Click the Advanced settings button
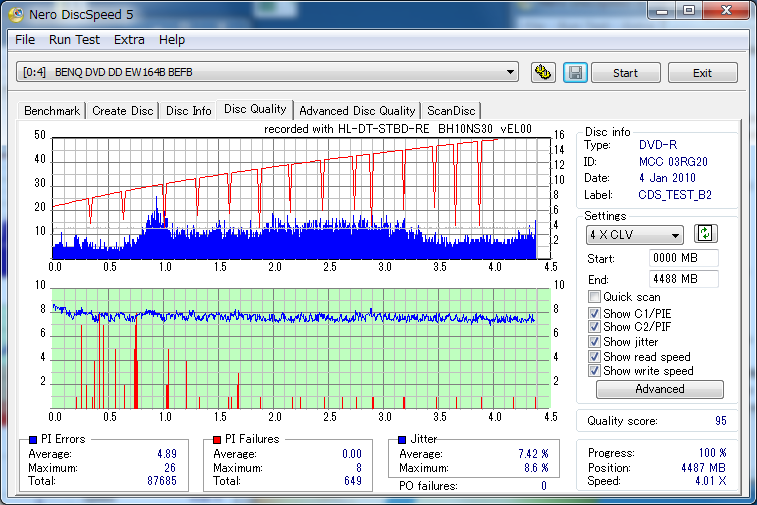Screen dimensions: 757x505 pos(659,389)
